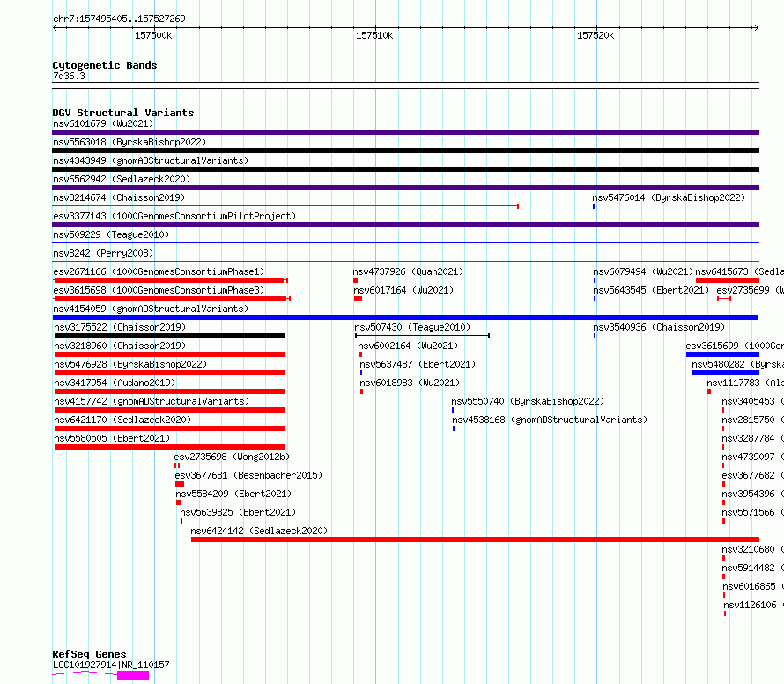This screenshot has height=684, width=784.
Task: Click the nsv5476928 (ByrskaBishop2022) label
Action: click(130, 364)
